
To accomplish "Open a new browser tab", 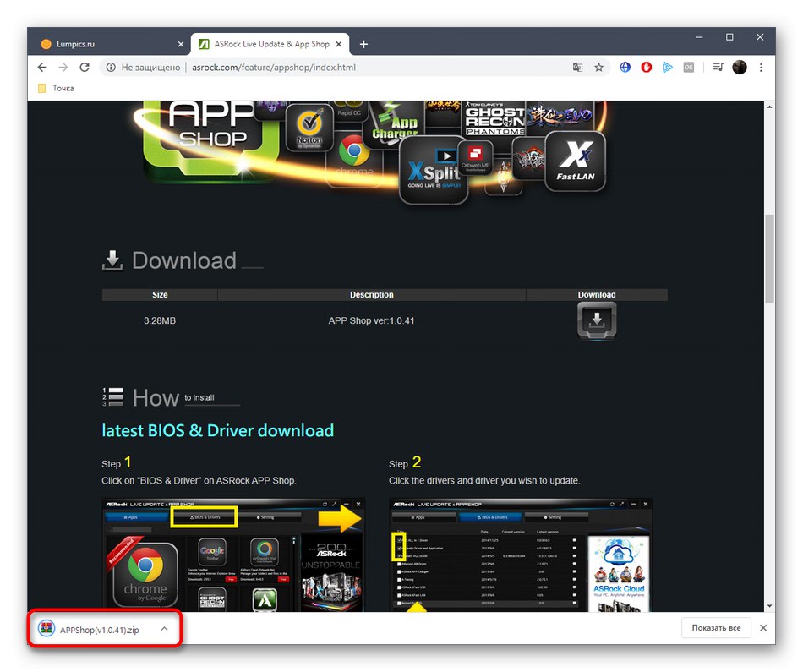I will tap(363, 45).
